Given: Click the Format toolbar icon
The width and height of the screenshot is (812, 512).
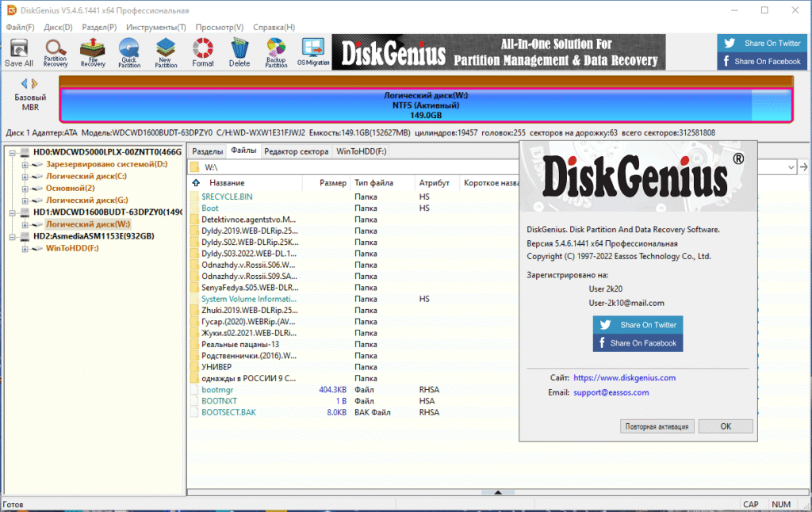Looking at the screenshot, I should point(203,52).
